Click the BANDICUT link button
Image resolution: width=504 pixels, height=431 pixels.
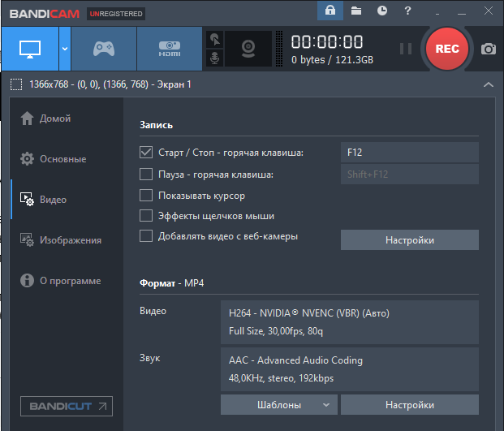point(67,407)
